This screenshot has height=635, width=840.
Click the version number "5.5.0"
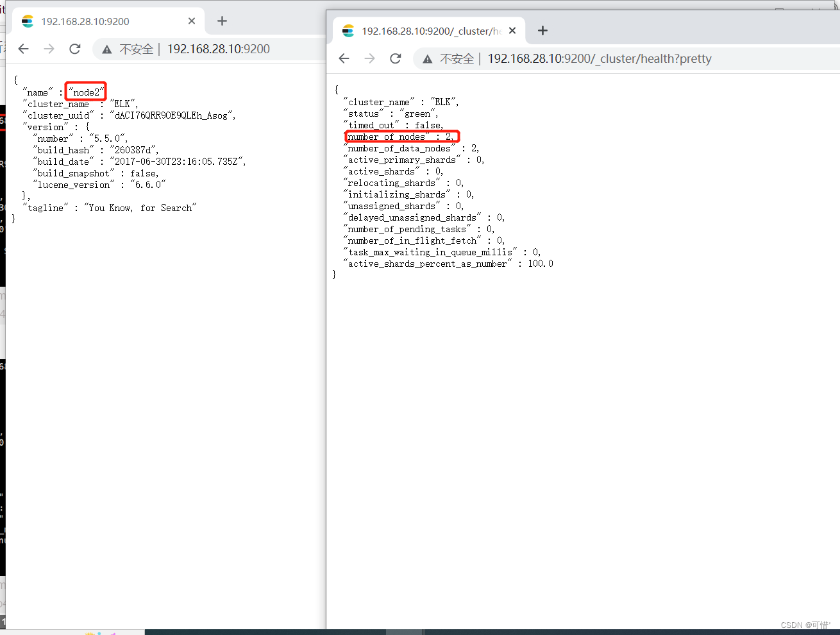(x=108, y=139)
